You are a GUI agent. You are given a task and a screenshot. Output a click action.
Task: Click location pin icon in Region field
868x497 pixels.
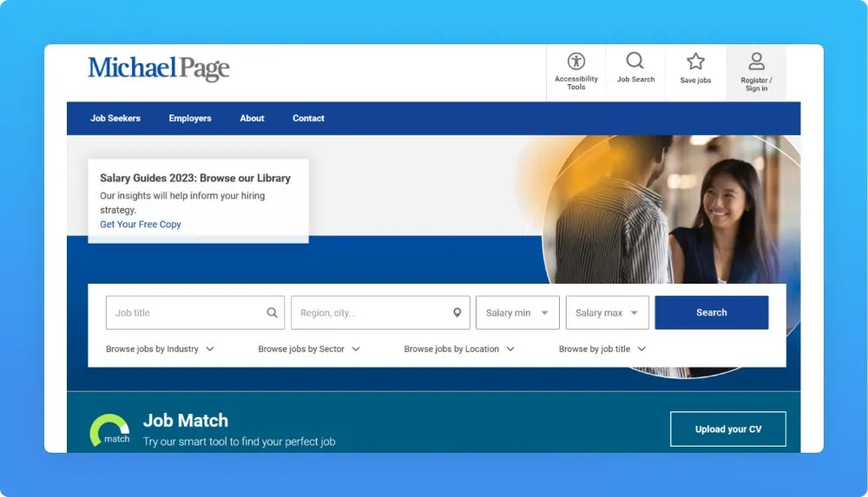pos(457,313)
